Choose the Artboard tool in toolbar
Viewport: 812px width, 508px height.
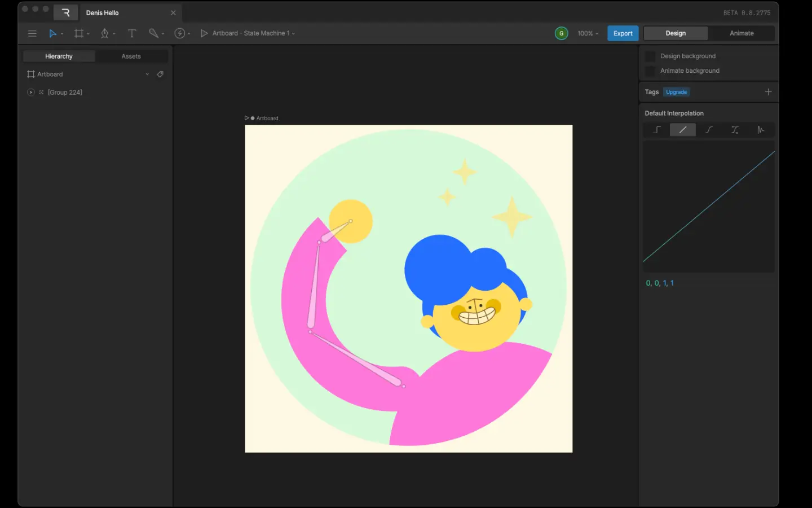79,33
